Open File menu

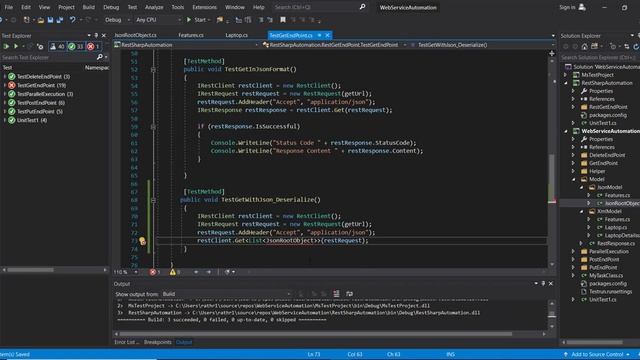tap(9, 7)
